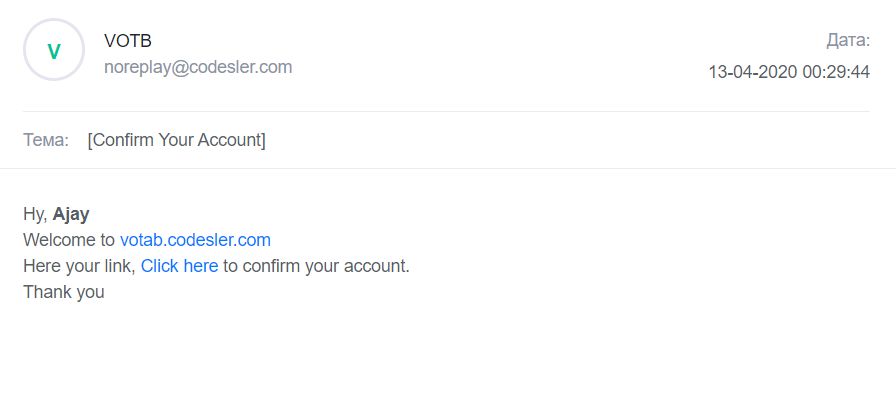Image resolution: width=896 pixels, height=398 pixels.
Task: Click the divider line below sender info
Action: 446,112
